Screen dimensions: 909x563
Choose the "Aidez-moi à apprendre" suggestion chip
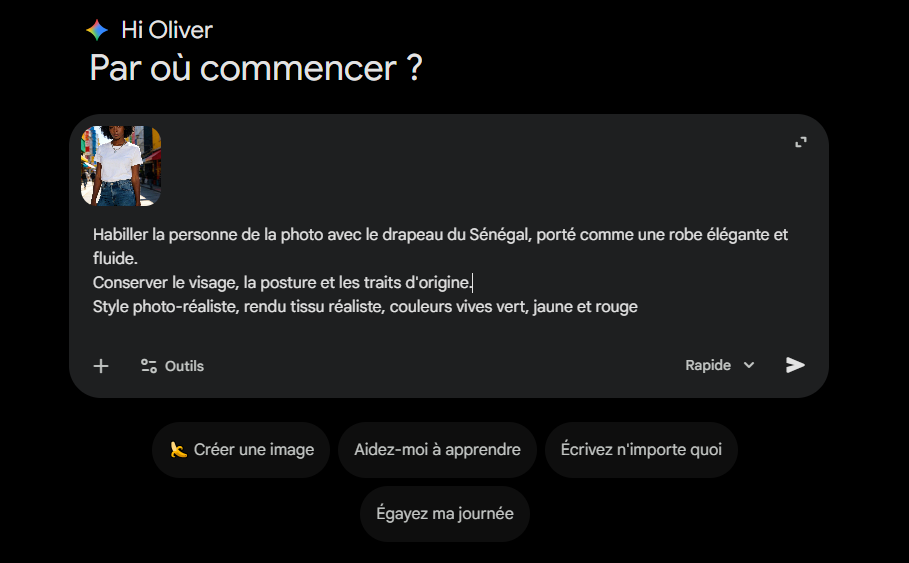pos(437,450)
